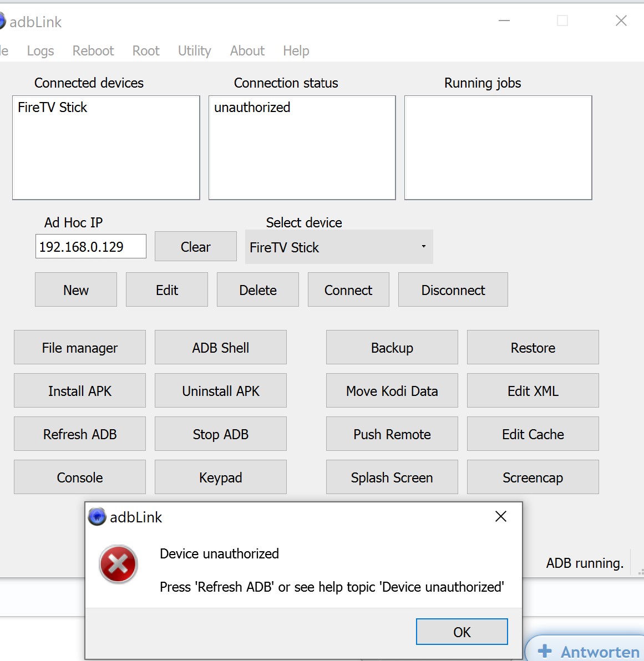Disconnect from the device
644x661 pixels.
pos(453,289)
